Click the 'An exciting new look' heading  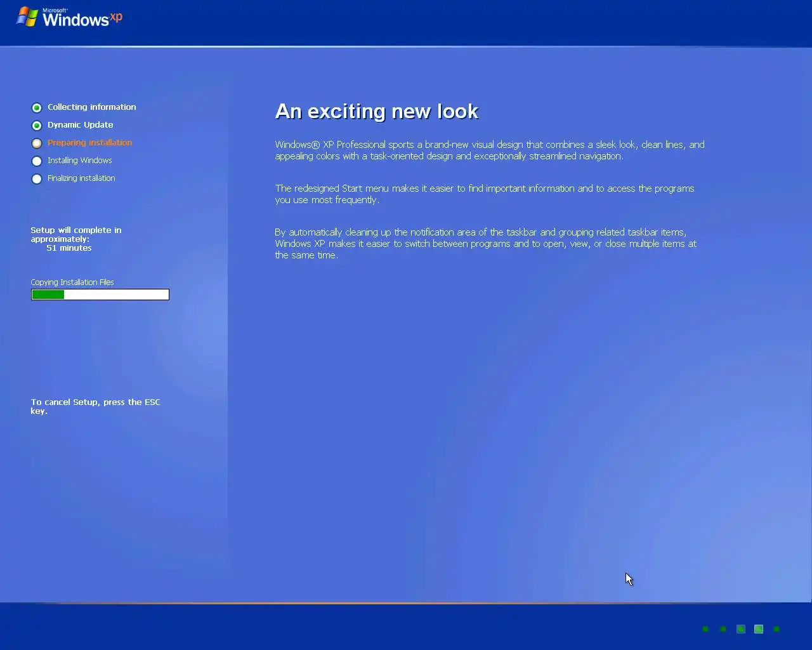pyautogui.click(x=377, y=112)
